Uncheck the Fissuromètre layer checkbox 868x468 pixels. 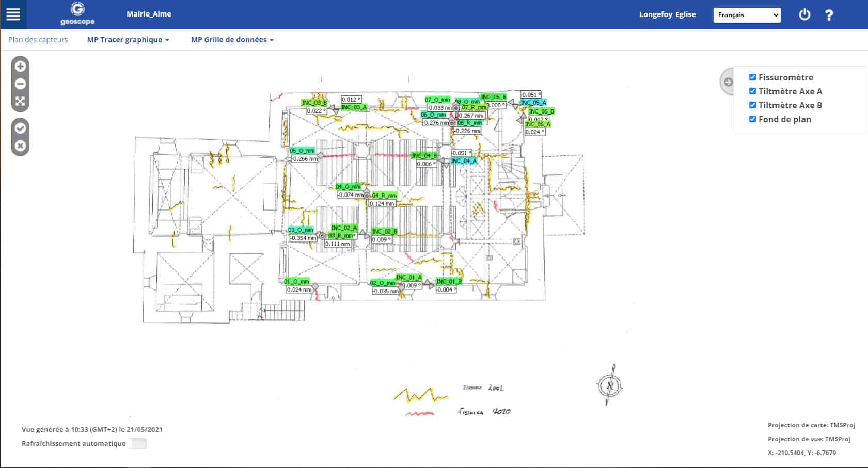coord(752,77)
